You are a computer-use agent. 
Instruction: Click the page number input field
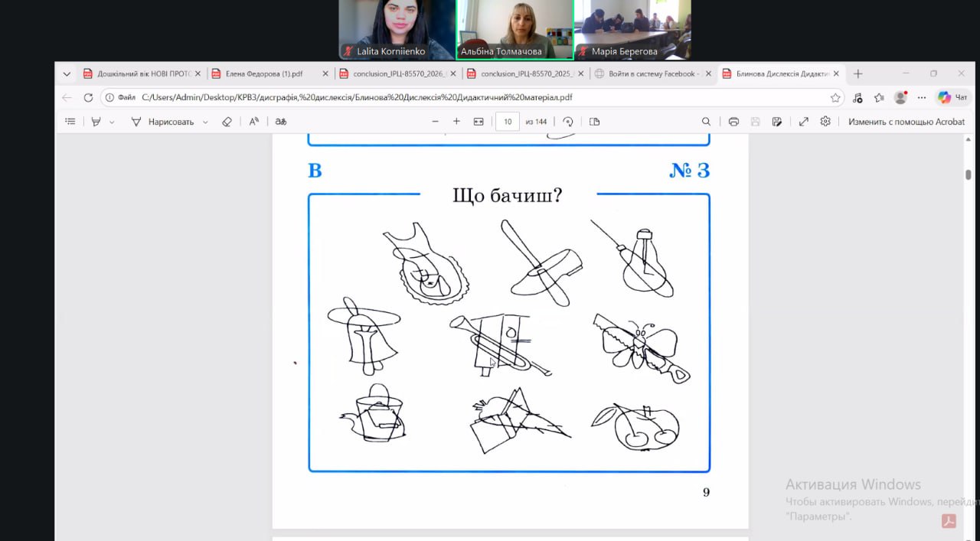[x=508, y=122]
